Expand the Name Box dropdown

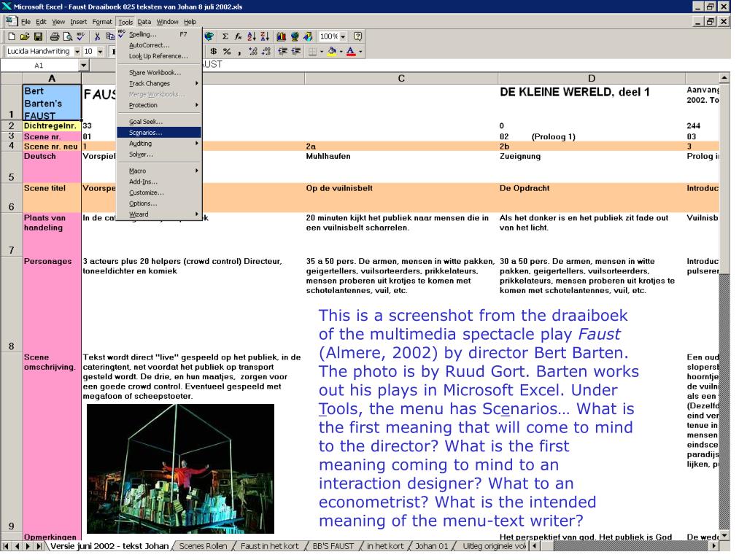85,65
